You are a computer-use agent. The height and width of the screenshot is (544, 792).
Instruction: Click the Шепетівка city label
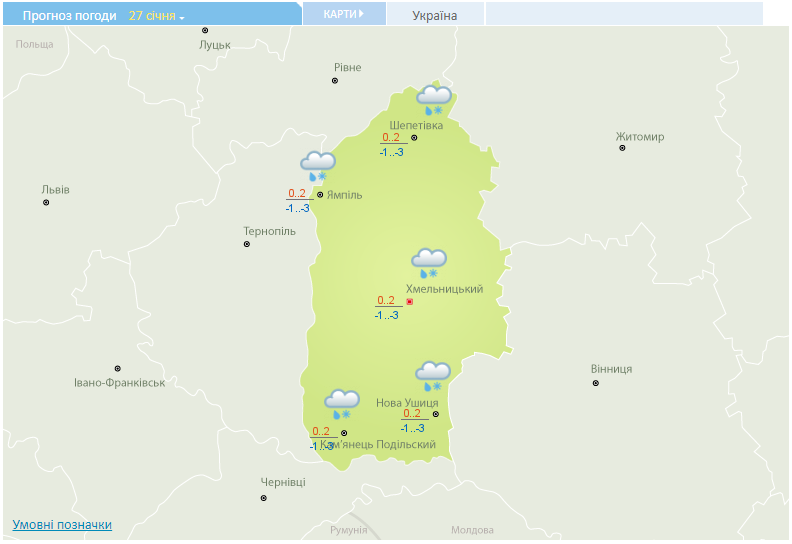tap(416, 125)
